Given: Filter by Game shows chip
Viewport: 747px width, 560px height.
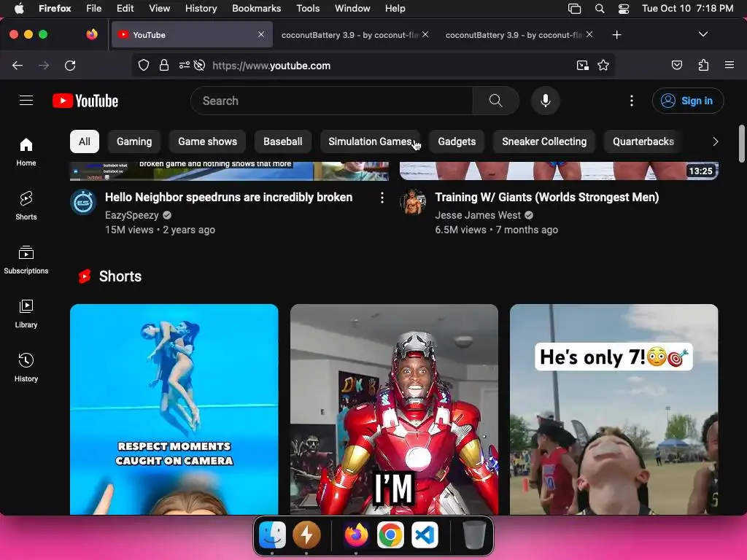Looking at the screenshot, I should pyautogui.click(x=207, y=141).
